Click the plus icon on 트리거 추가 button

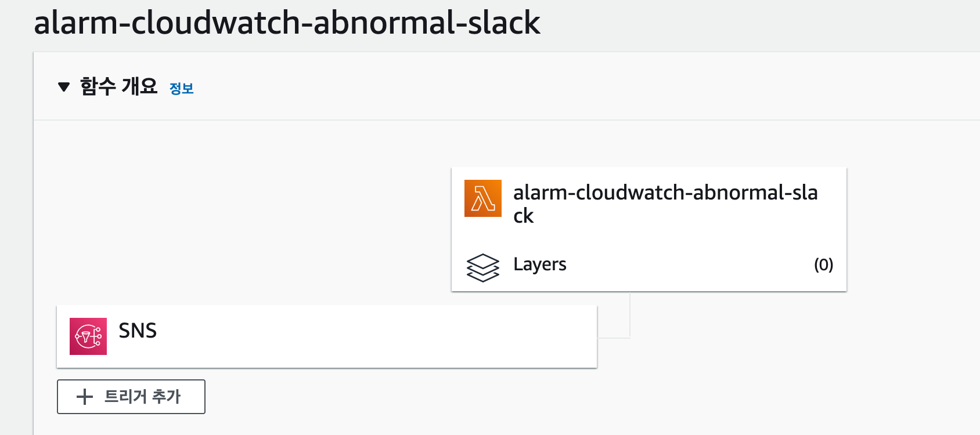83,397
